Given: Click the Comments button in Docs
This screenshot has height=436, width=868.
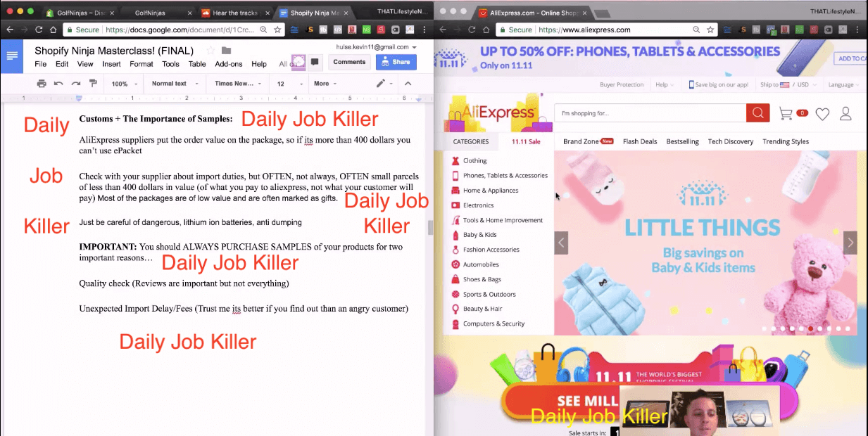Looking at the screenshot, I should click(349, 62).
